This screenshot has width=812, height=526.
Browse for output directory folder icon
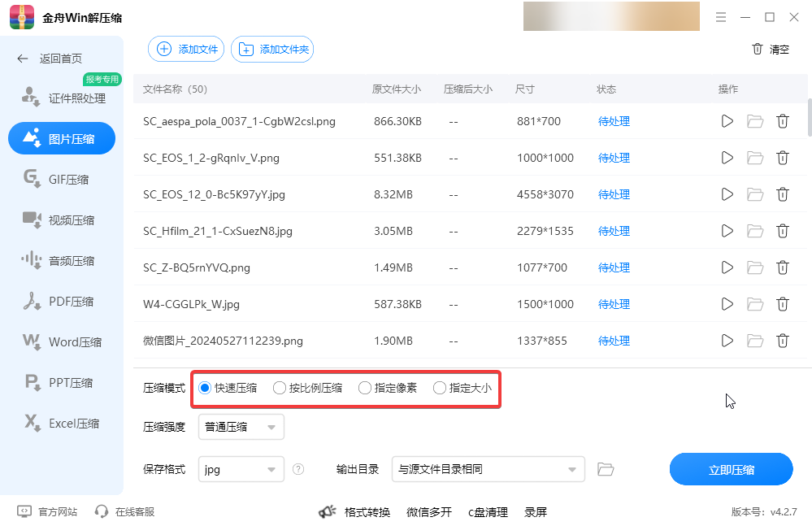pyautogui.click(x=606, y=469)
